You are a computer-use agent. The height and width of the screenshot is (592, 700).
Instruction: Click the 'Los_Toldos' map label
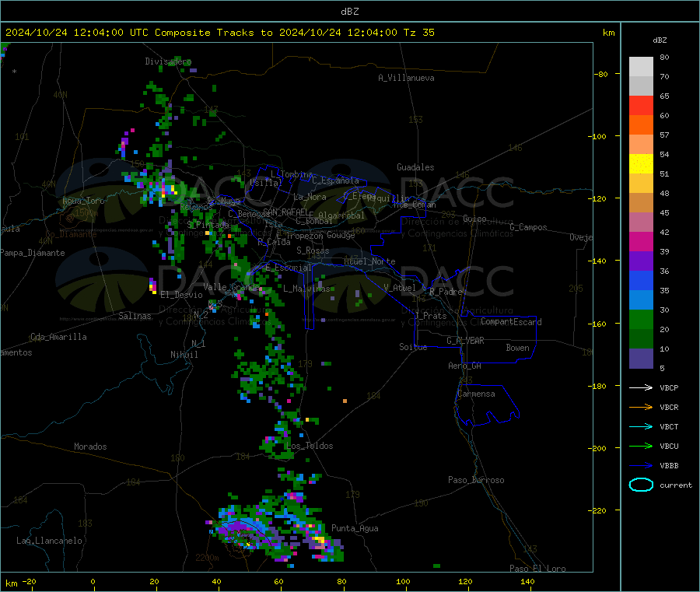pyautogui.click(x=310, y=446)
